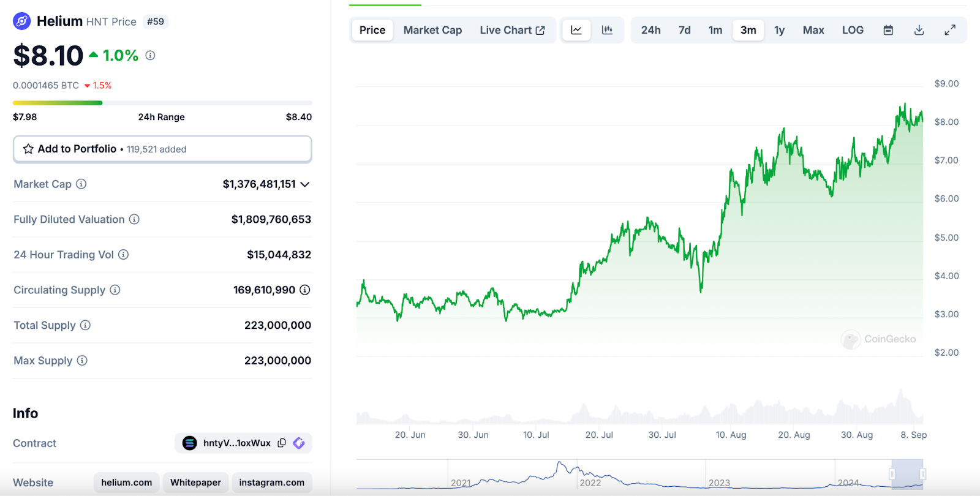
Task: Click contract address hntyV...1oxWux
Action: tap(237, 443)
